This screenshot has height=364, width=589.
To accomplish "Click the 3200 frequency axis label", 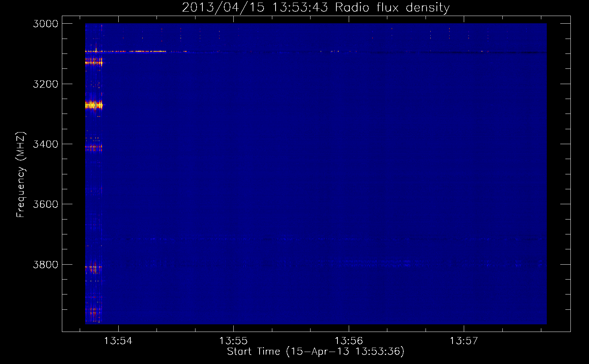I will click(x=46, y=84).
